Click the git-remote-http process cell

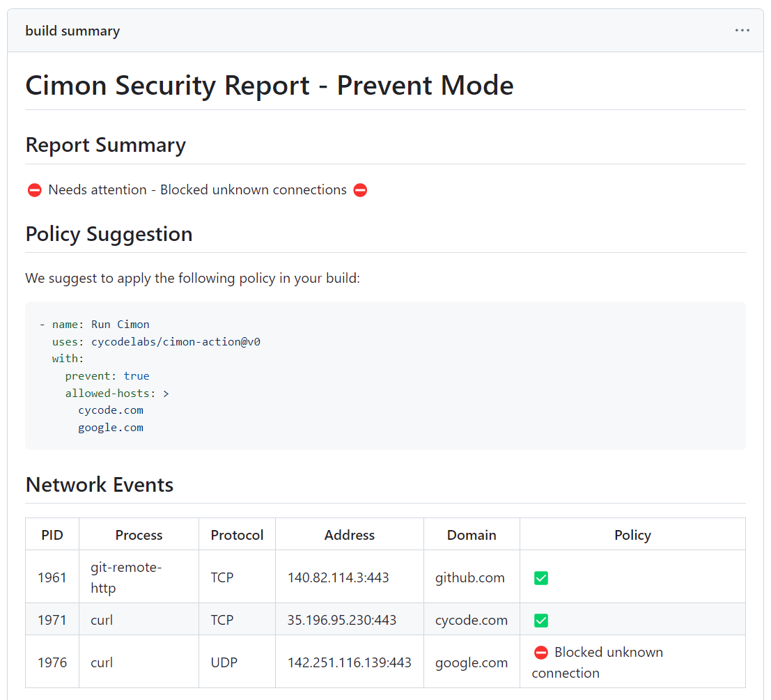tap(126, 577)
